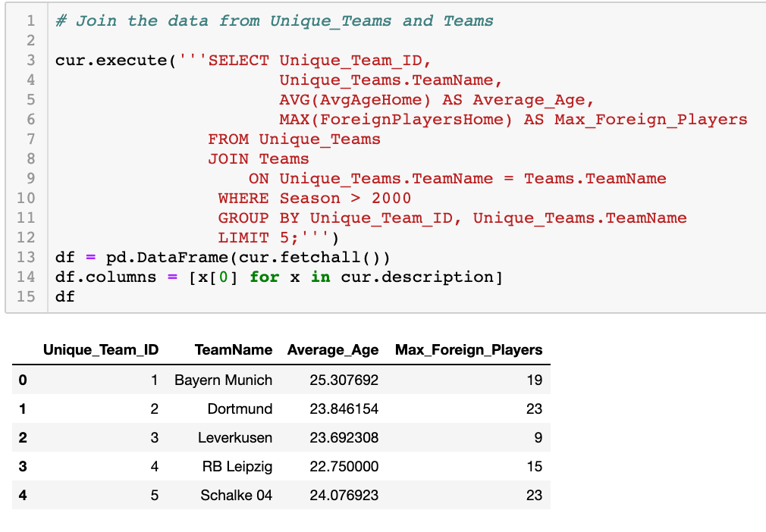766x532 pixels.
Task: Click row index 4 in the dataframe
Action: (x=23, y=496)
